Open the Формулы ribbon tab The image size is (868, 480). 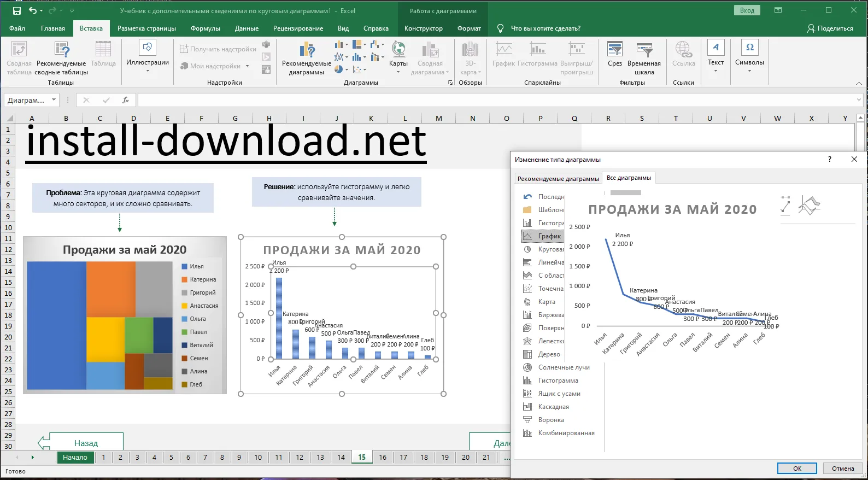click(205, 28)
